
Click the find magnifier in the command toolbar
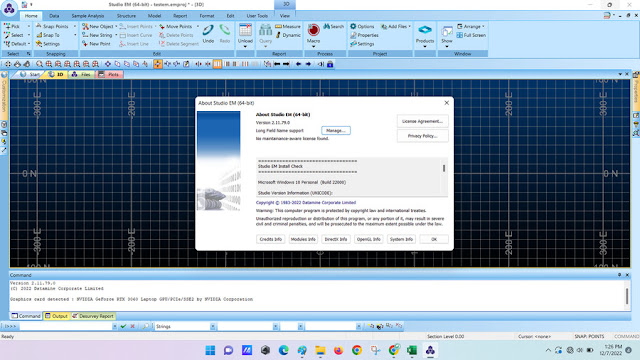[145, 327]
